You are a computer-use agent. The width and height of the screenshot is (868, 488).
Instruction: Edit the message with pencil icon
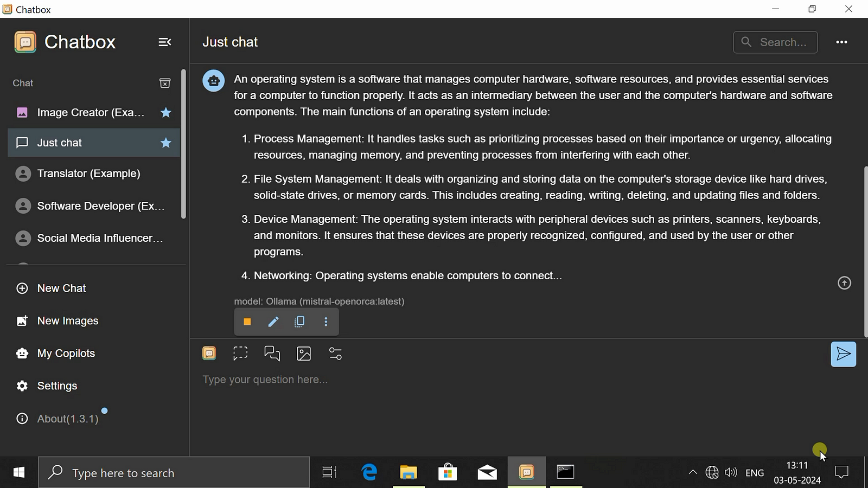[x=273, y=322]
